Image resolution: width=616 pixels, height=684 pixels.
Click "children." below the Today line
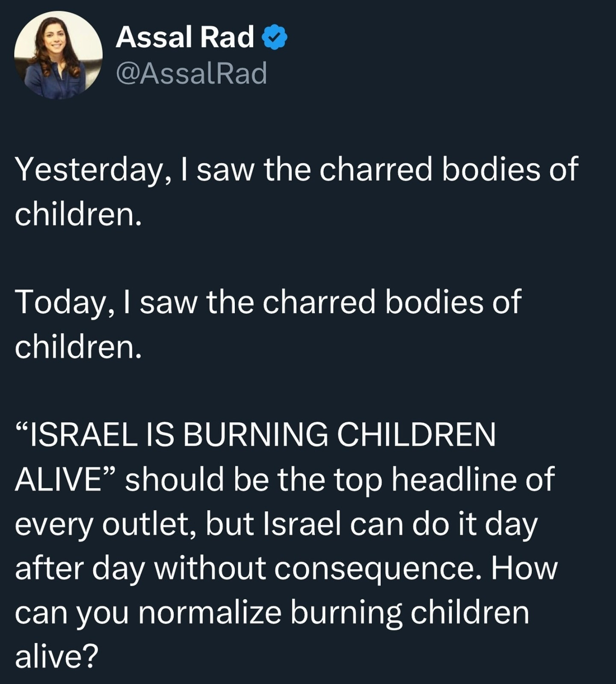[78, 346]
